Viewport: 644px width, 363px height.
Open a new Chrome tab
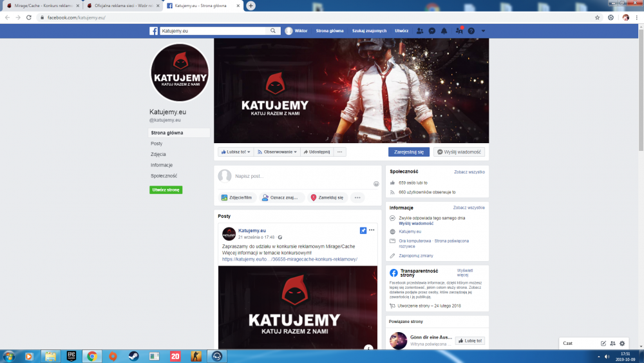point(251,6)
